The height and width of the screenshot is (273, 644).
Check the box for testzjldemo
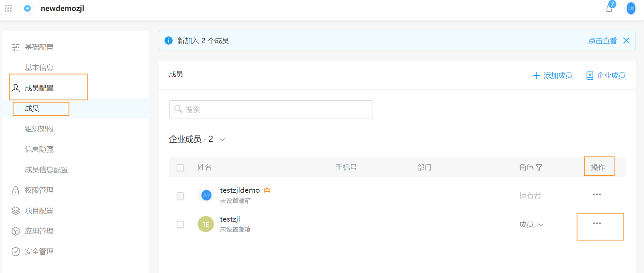point(180,196)
